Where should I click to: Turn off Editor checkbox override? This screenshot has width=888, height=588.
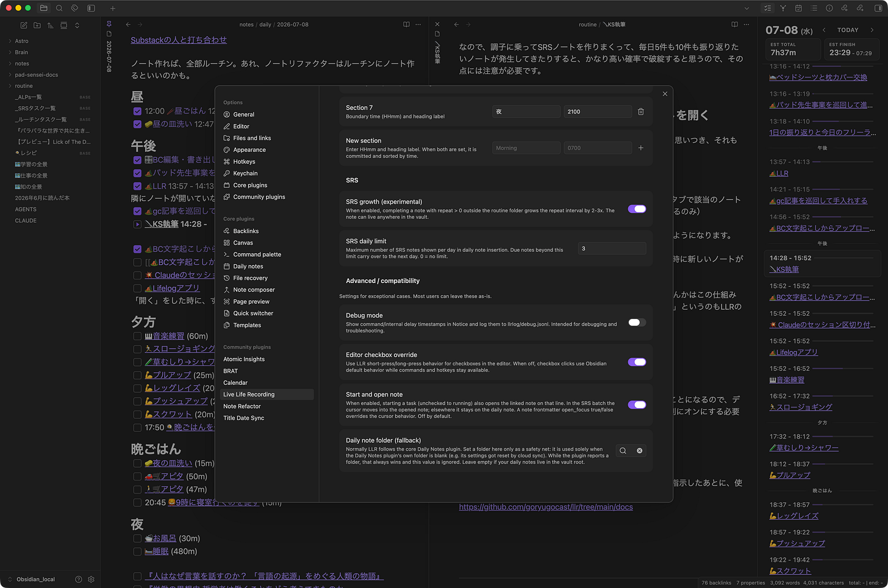637,362
